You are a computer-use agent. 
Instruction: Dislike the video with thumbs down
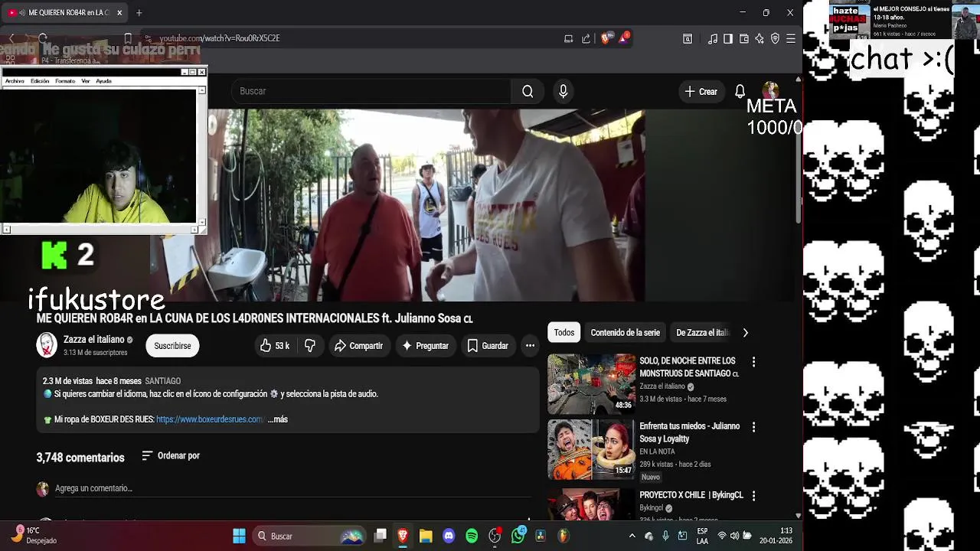pyautogui.click(x=310, y=346)
